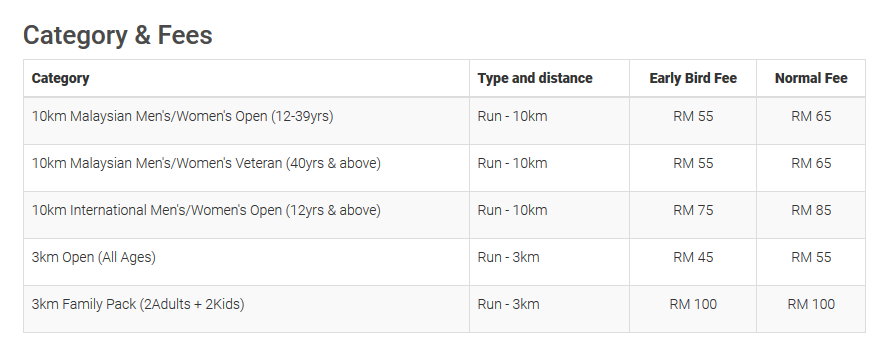
Task: Click the Normal Fee column header
Action: (x=811, y=78)
